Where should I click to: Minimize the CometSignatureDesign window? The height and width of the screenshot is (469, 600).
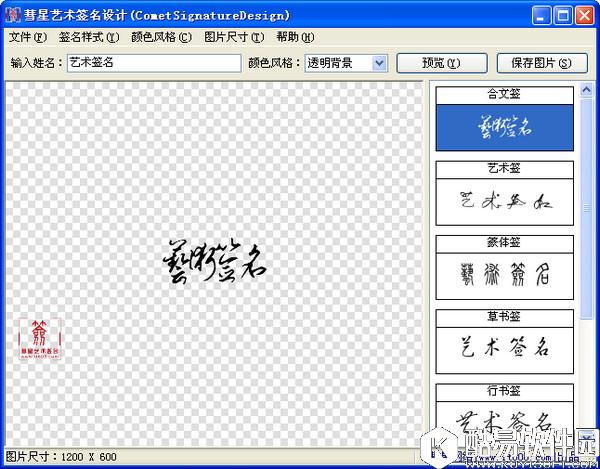(x=541, y=16)
